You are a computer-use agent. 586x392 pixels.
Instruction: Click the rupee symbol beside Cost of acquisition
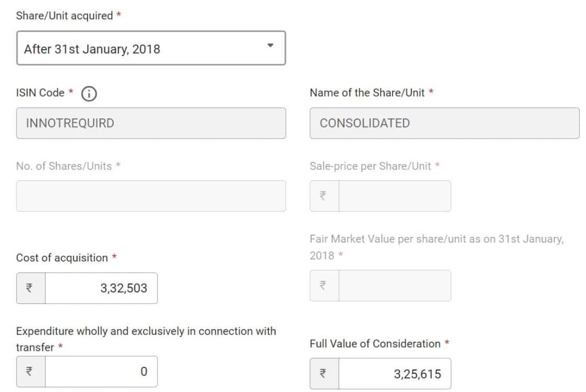pos(30,288)
